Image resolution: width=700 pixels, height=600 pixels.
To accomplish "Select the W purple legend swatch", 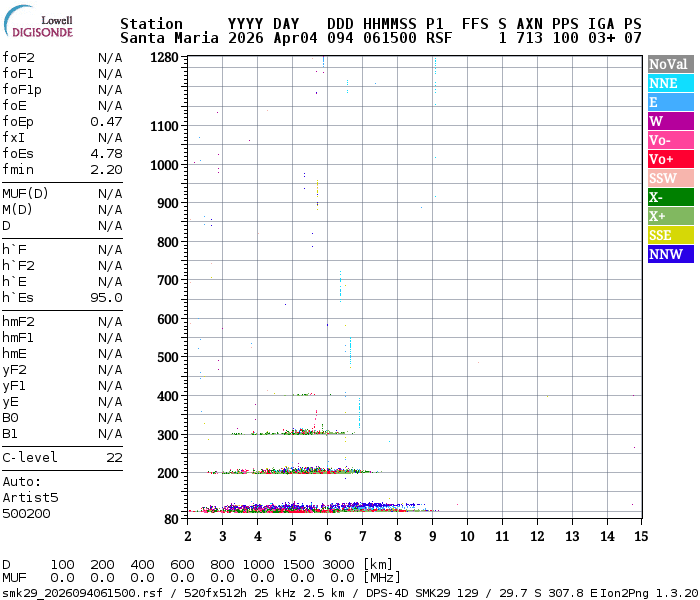I will [x=670, y=121].
